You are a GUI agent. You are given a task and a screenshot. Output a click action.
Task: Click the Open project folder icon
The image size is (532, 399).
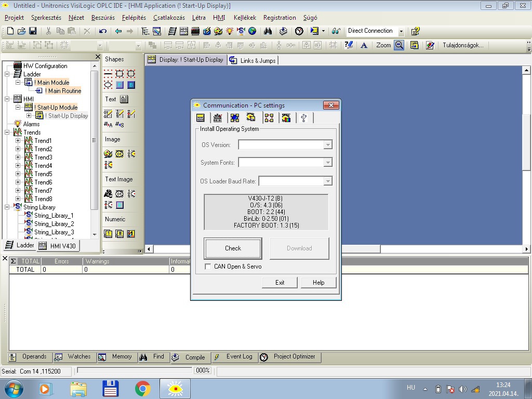point(21,31)
